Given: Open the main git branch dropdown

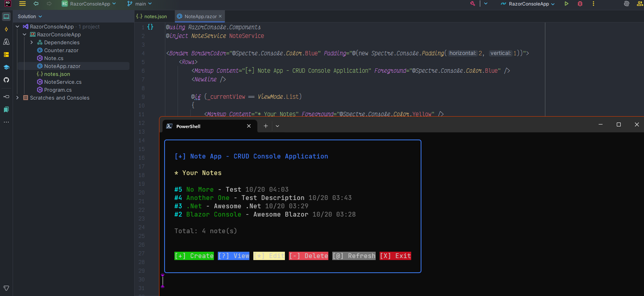Looking at the screenshot, I should click(140, 4).
